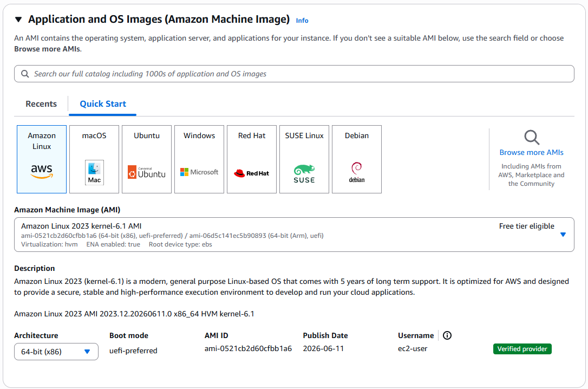
Task: Click 'ENA enabled: true' text
Action: click(x=113, y=244)
